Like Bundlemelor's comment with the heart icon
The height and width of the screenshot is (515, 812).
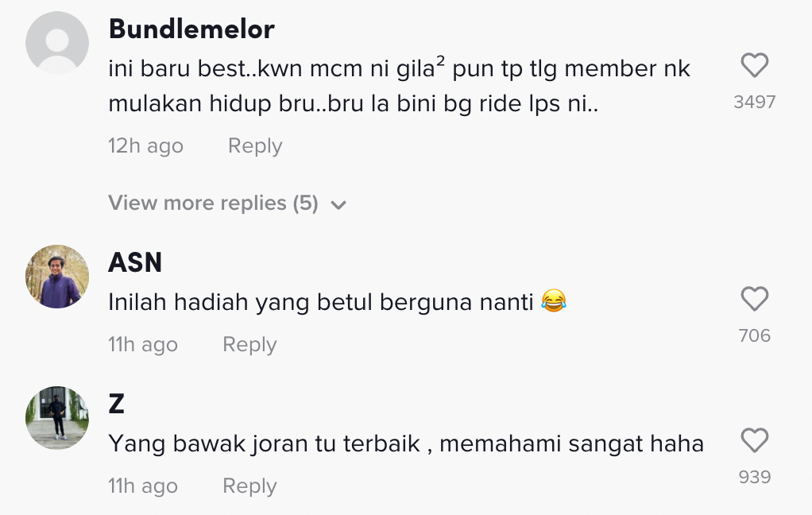pos(754,65)
